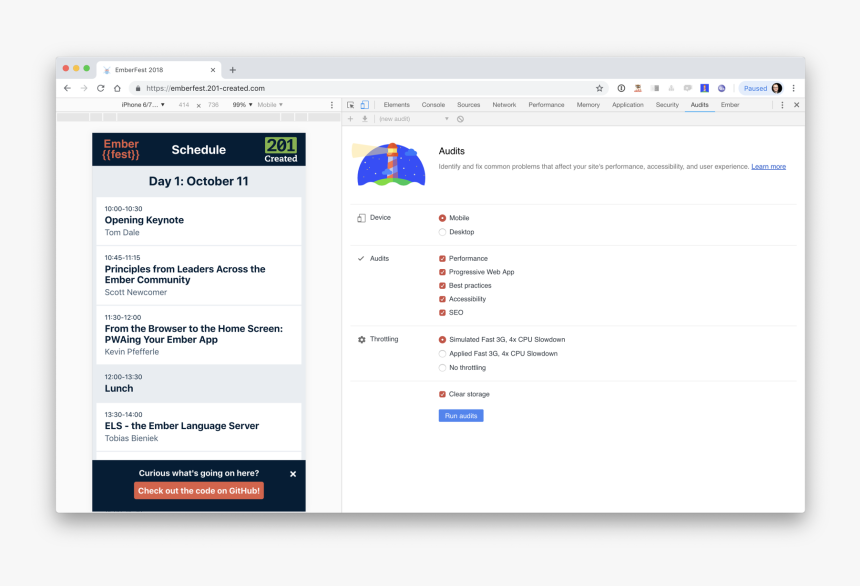Click the 414 viewport width field

tap(184, 105)
